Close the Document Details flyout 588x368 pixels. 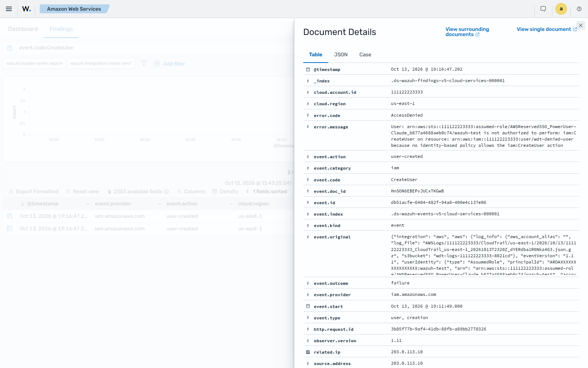tap(581, 25)
